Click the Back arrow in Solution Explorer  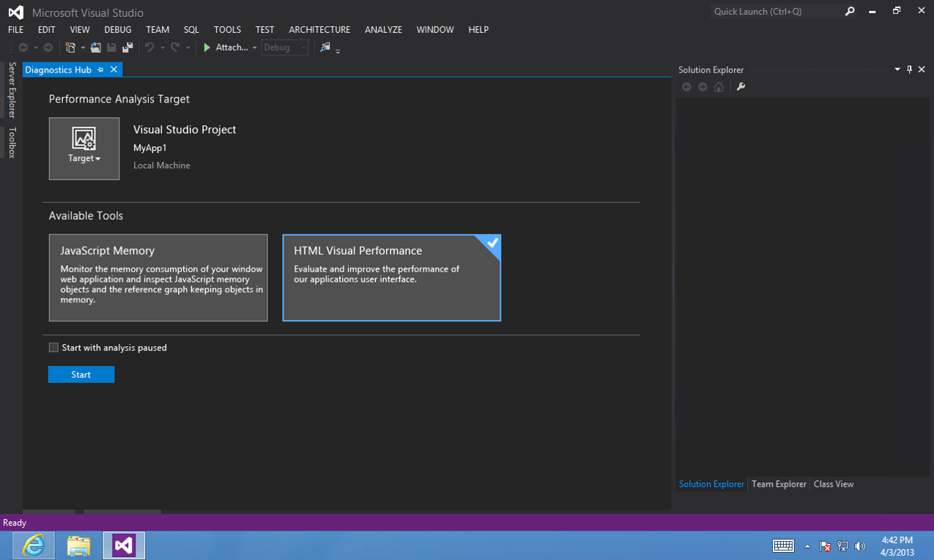pyautogui.click(x=686, y=87)
